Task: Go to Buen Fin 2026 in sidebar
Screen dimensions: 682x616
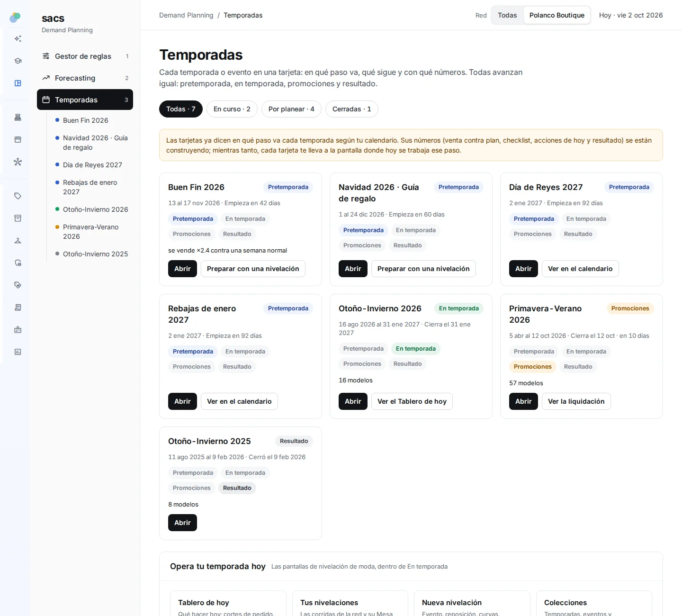Action: (x=86, y=120)
